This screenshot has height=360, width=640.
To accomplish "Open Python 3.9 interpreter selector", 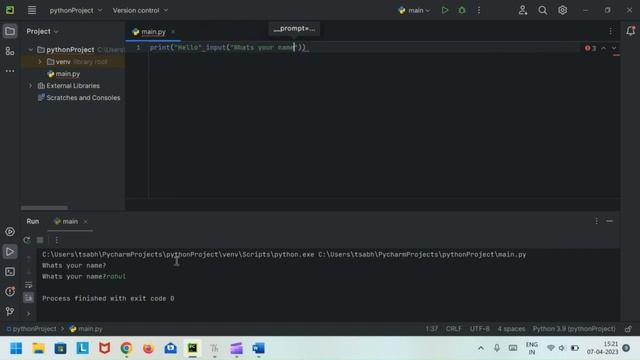I will coord(574,329).
